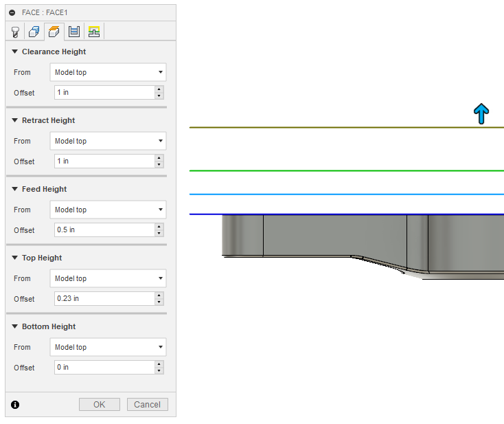Select the olive clearance height line
This screenshot has height=424, width=504.
pos(347,127)
